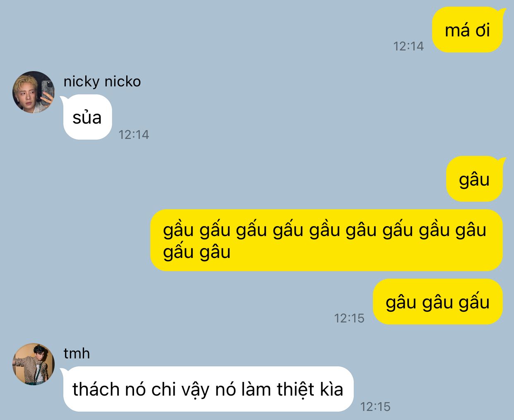The image size is (514, 420).
Task: Click the 12:15 timestamp beside "gâu gâu gấu"
Action: [349, 318]
